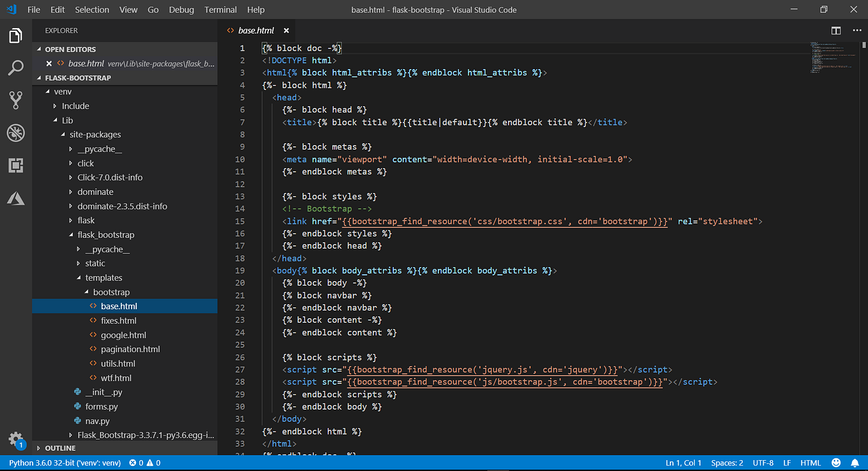
Task: Expand the static folder
Action: 95,263
